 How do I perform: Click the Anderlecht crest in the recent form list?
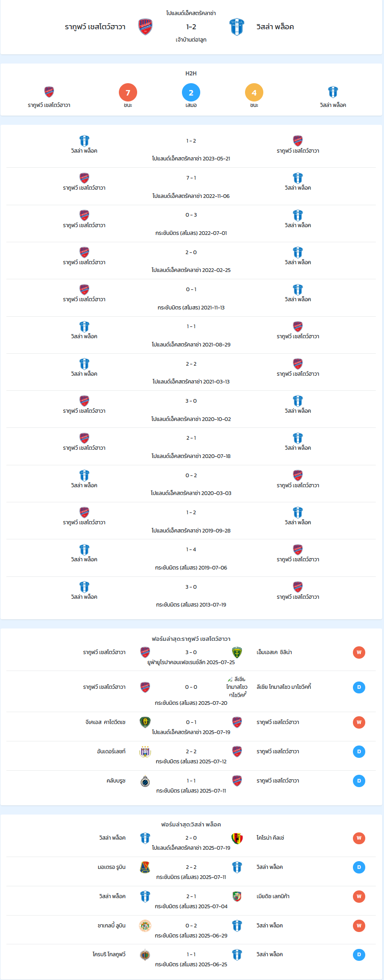145,751
